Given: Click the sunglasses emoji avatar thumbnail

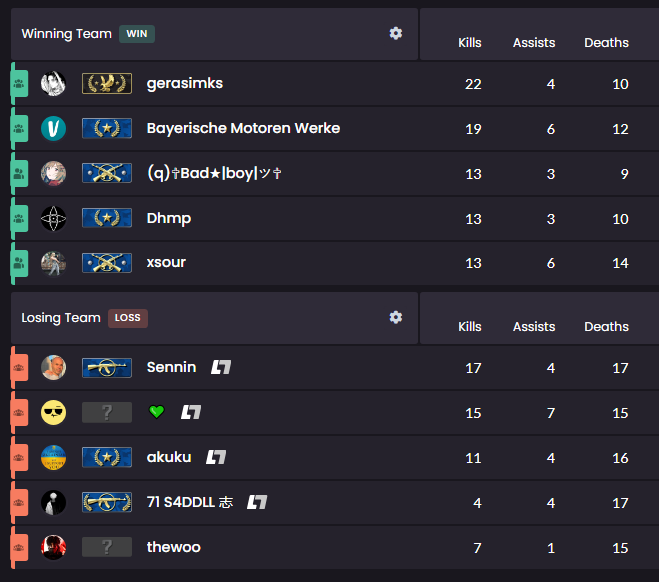Looking at the screenshot, I should click(53, 412).
